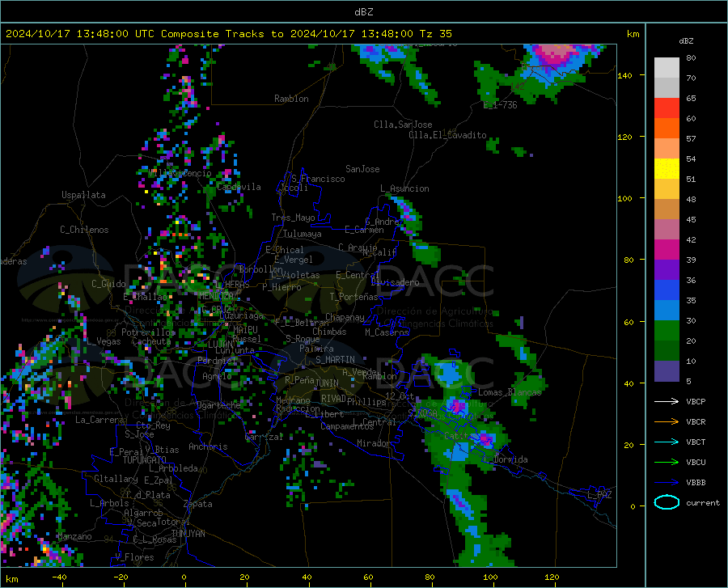This screenshot has height=588, width=728.
Task: Click the Capdevila place label
Action: [x=239, y=187]
